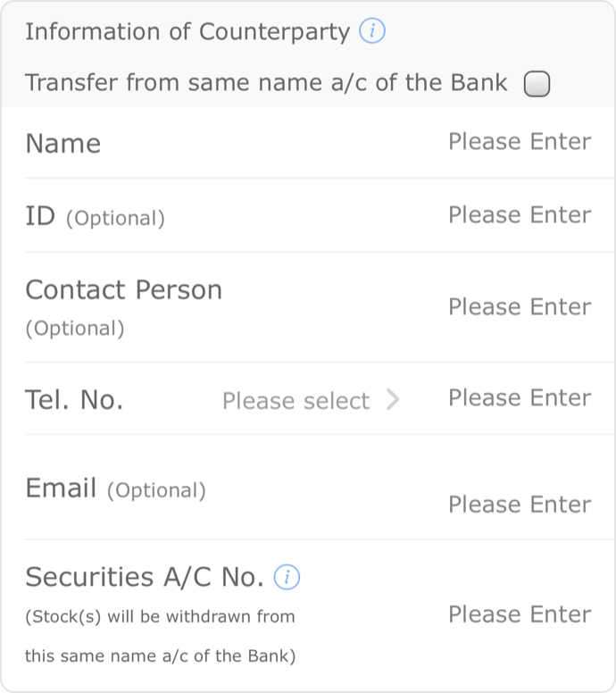The width and height of the screenshot is (616, 693).
Task: Click the ID (Optional) label
Action: (x=95, y=216)
